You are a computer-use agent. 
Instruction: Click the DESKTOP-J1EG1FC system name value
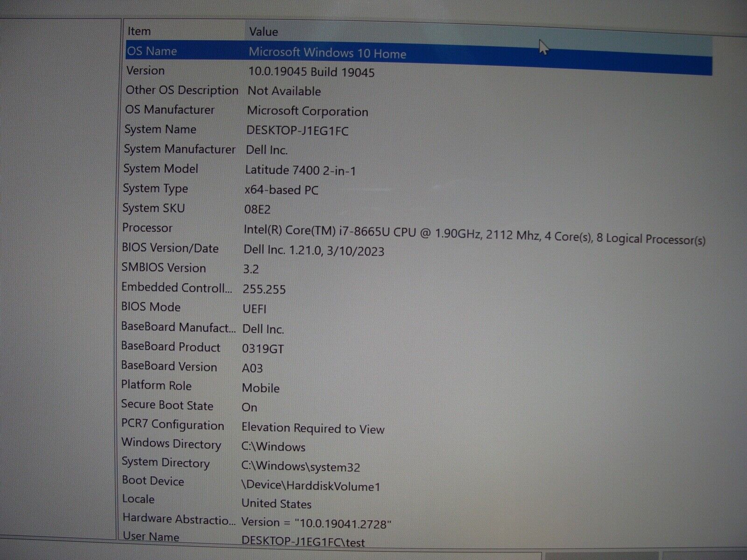tap(297, 131)
